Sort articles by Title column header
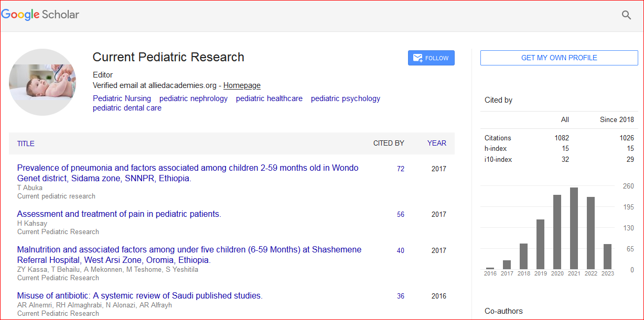Viewport: 644px width, 320px height. pyautogui.click(x=26, y=144)
